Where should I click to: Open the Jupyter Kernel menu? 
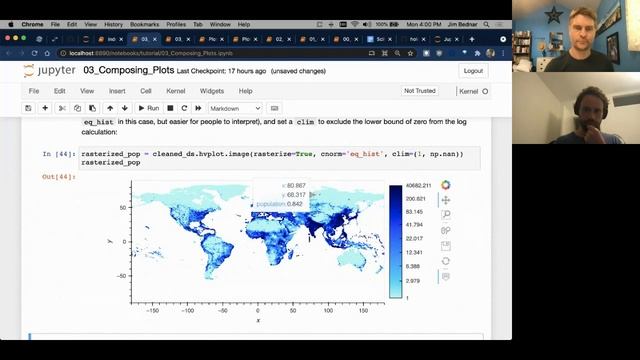coord(176,91)
